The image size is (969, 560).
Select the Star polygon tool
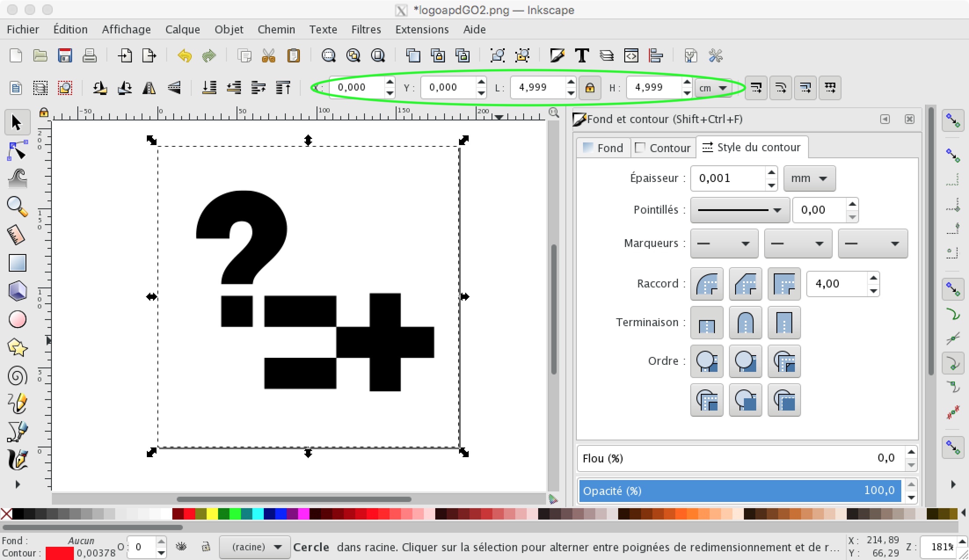pyautogui.click(x=18, y=348)
